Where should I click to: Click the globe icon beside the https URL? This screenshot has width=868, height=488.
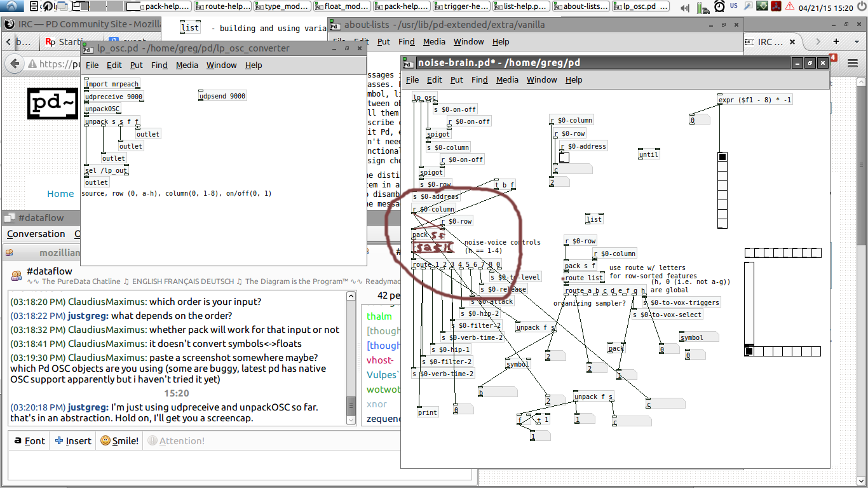click(x=31, y=64)
